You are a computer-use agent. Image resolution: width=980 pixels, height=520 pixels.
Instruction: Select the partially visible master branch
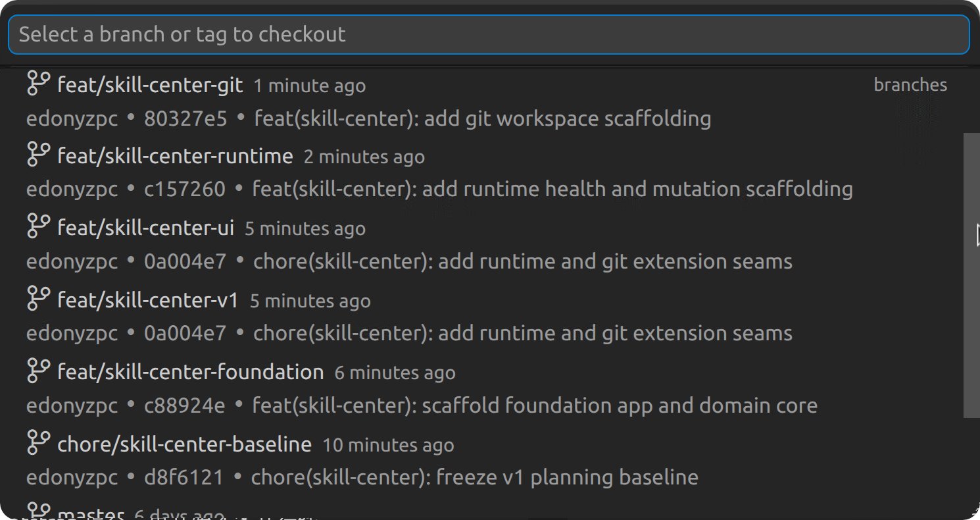[91, 514]
